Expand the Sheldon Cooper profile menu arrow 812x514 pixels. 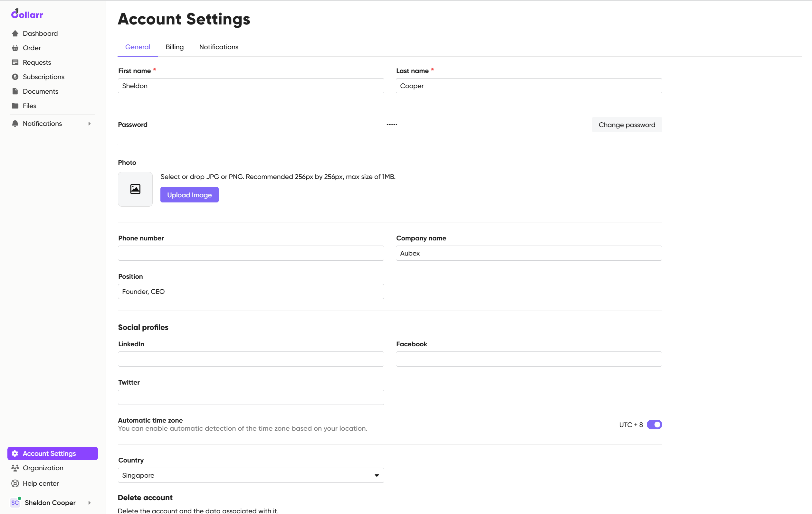coord(89,502)
